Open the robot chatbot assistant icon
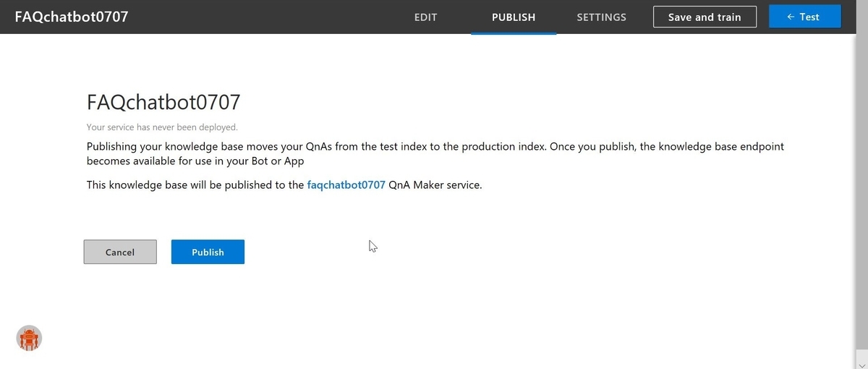Image resolution: width=868 pixels, height=369 pixels. pyautogui.click(x=29, y=338)
